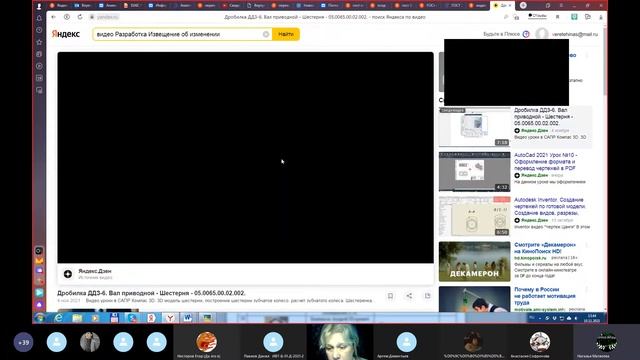Select the Наталья Матвеева participant tile
This screenshot has height=360, width=640.
coord(606,343)
